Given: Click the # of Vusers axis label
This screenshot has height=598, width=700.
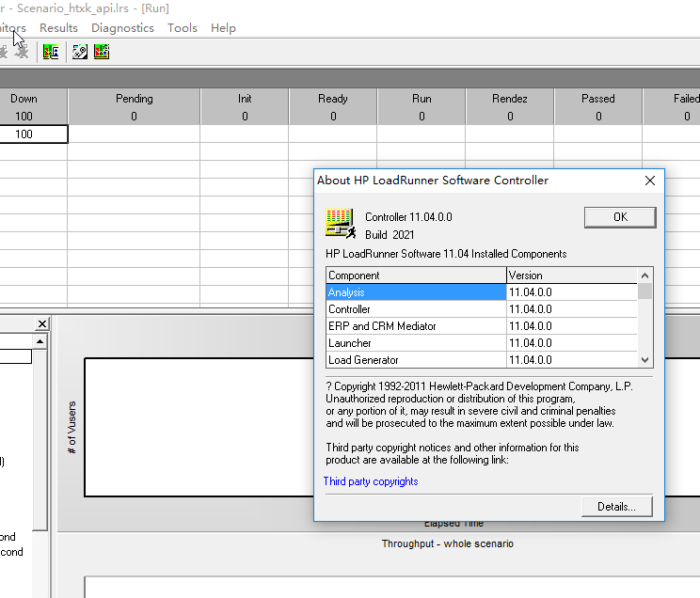Looking at the screenshot, I should (x=72, y=427).
